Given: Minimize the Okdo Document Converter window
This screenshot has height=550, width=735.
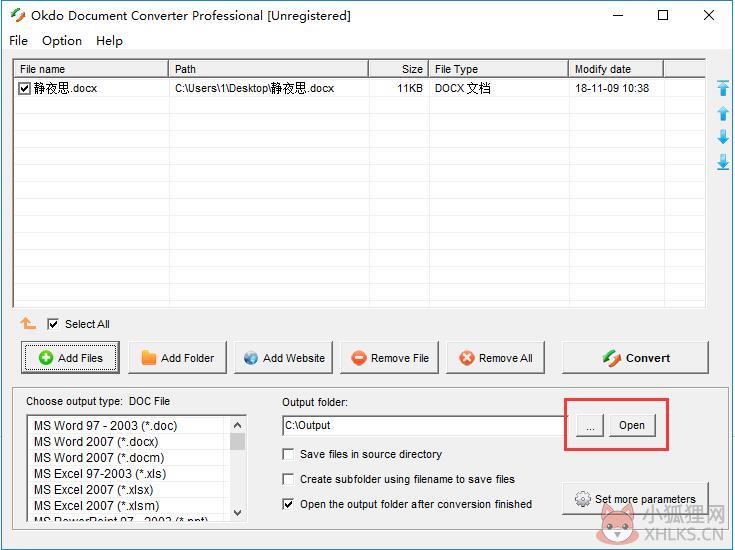Looking at the screenshot, I should [618, 15].
